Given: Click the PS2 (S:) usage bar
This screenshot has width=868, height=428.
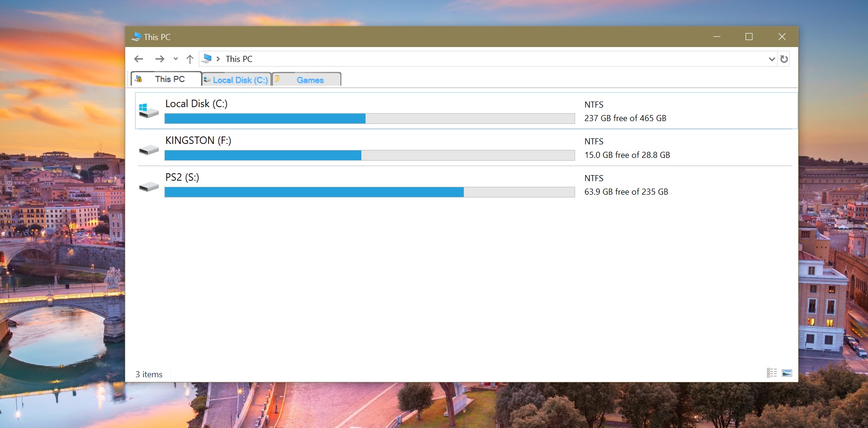Looking at the screenshot, I should 370,192.
